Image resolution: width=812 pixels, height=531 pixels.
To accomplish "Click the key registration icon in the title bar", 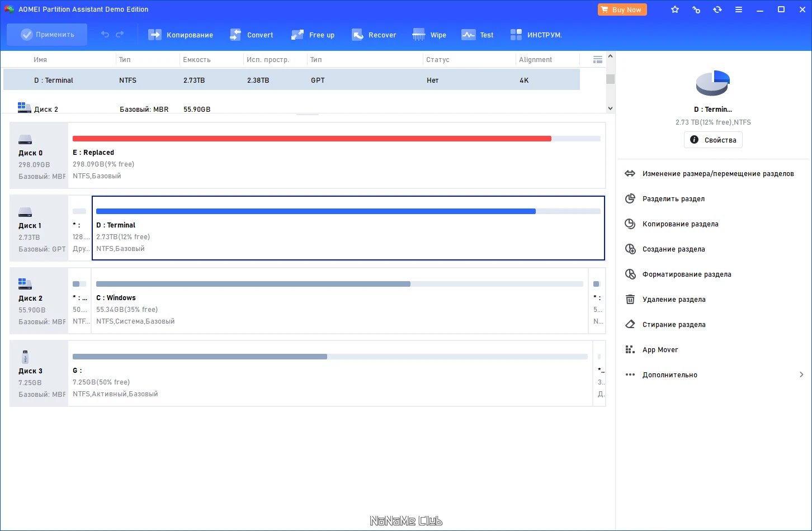I will 696,10.
